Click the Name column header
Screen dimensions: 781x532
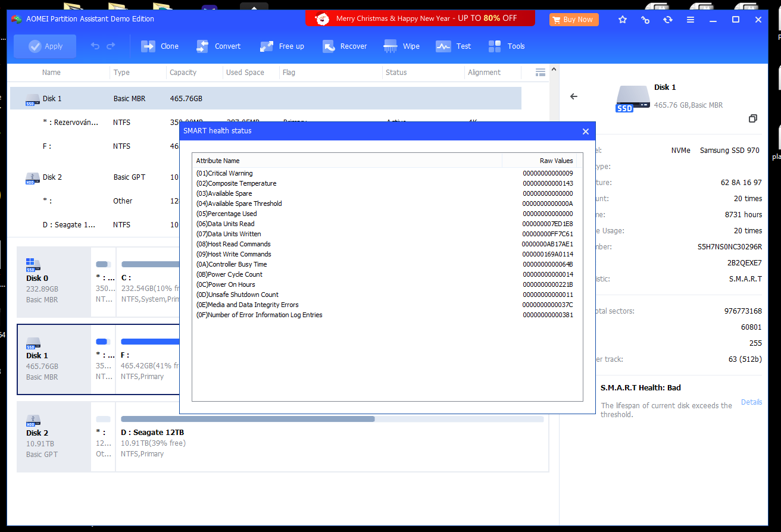coord(51,73)
